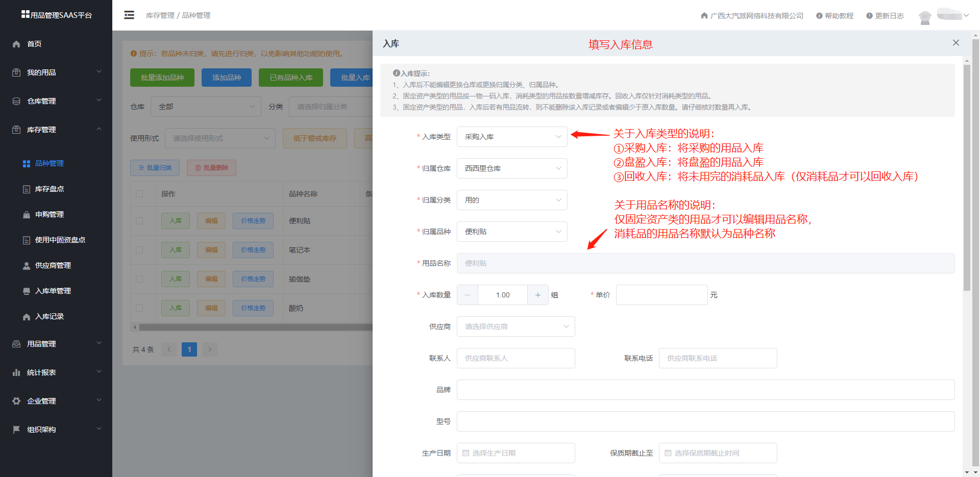Click the 更新日志 info icon
This screenshot has width=980, height=477.
869,16
